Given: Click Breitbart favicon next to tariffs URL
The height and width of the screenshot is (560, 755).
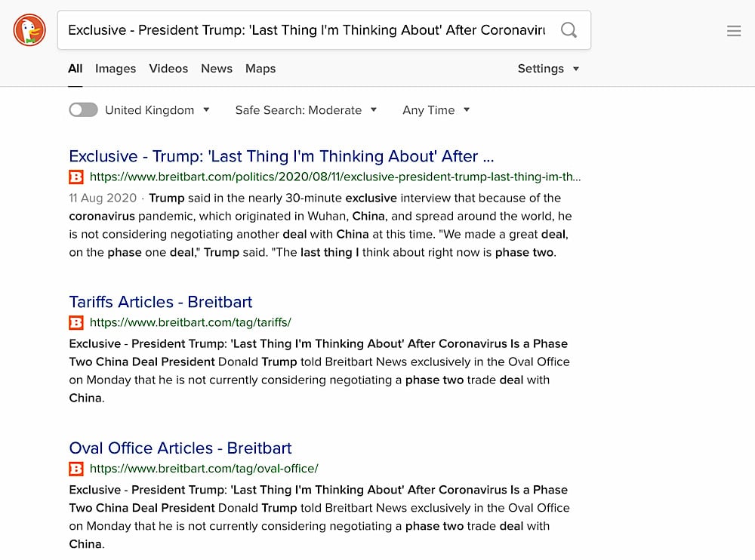Looking at the screenshot, I should coord(76,322).
